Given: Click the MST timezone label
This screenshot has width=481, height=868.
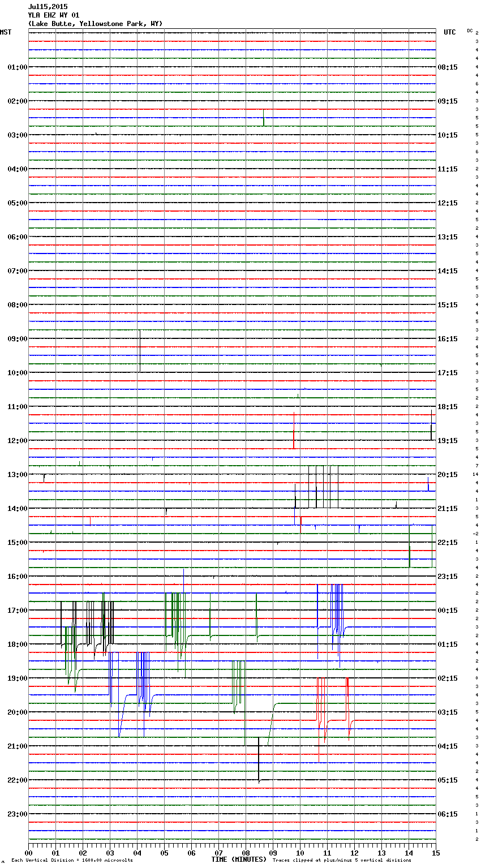Looking at the screenshot, I should [x=6, y=32].
